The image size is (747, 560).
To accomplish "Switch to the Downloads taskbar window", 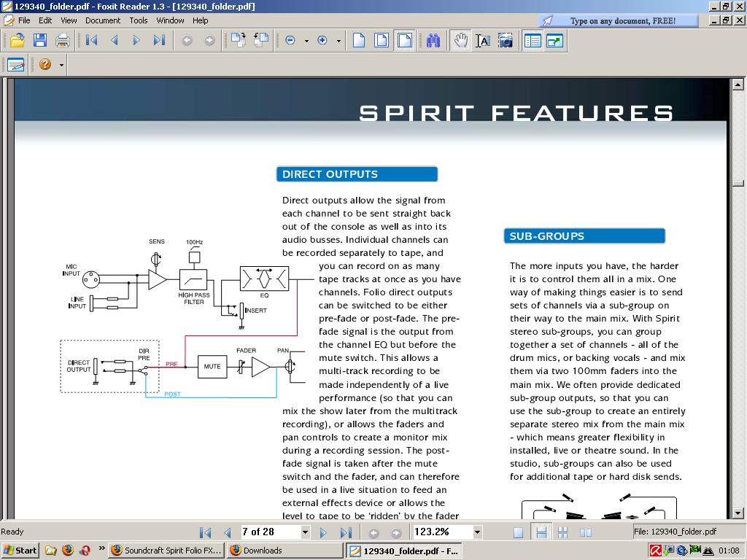I will click(x=285, y=551).
